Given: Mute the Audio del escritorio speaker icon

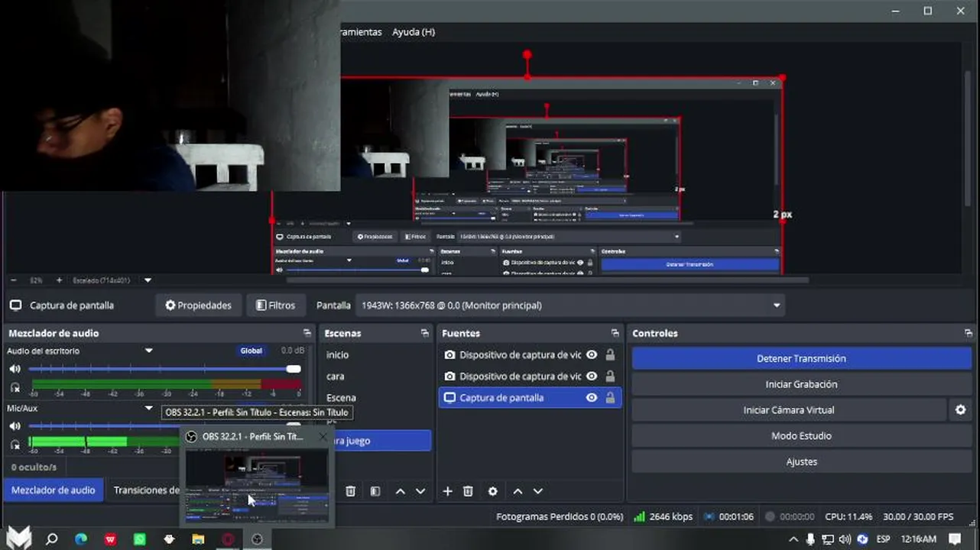Looking at the screenshot, I should (15, 369).
